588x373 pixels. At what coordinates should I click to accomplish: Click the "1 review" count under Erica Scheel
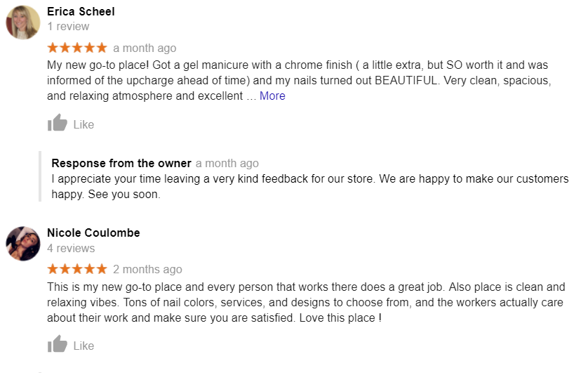click(x=68, y=27)
